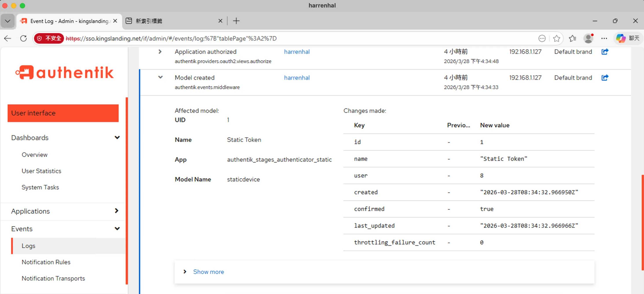644x294 pixels.
Task: Click the name key's "Static Token" new value
Action: click(504, 159)
